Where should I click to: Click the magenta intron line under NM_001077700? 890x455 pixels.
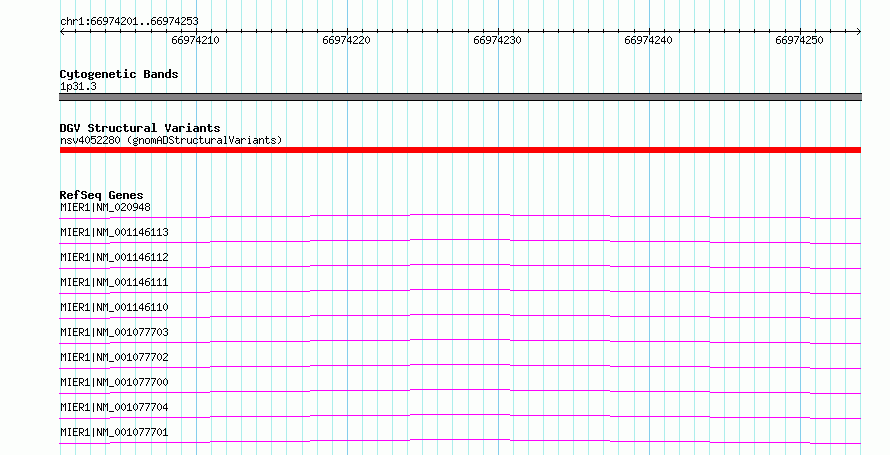(460, 390)
